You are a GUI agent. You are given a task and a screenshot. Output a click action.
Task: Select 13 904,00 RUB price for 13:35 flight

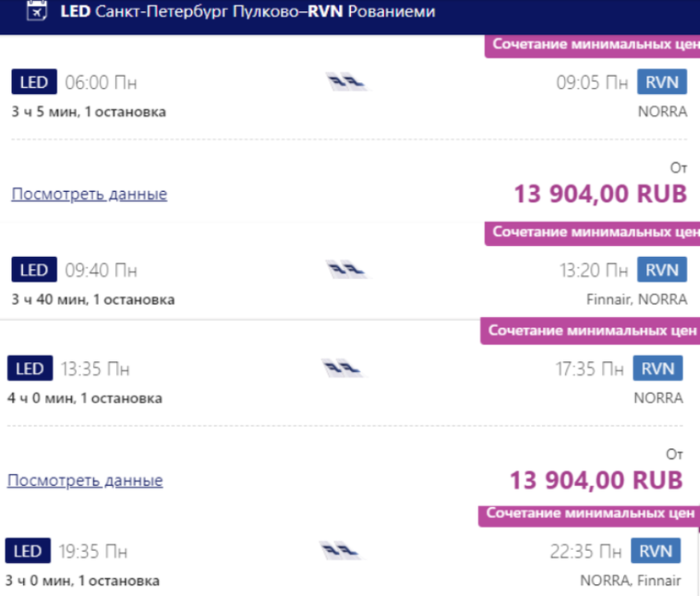[x=596, y=480]
